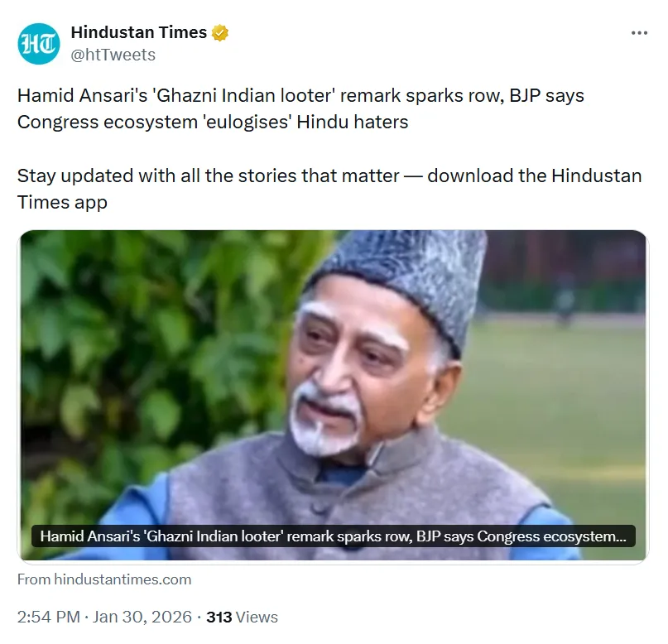
Task: Open the three-dot more options menu
Action: coord(639,33)
